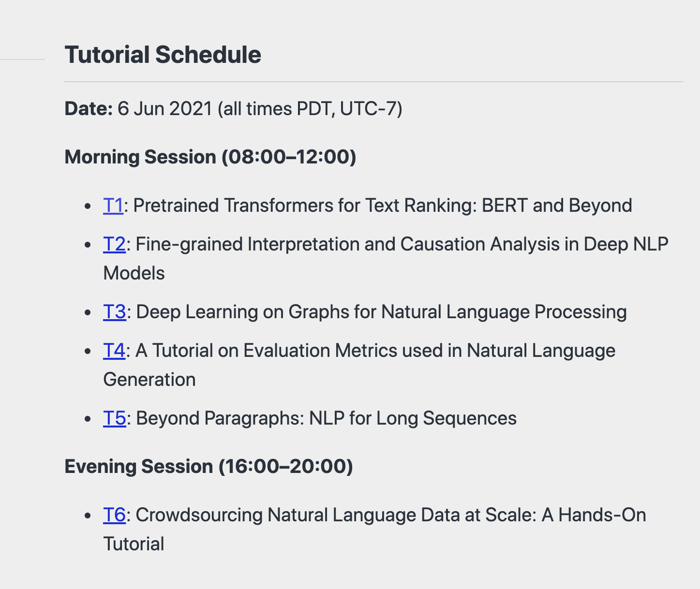Click the wrapped word "Generation" under T4
Viewport: 700px width, 589px height.
(x=149, y=380)
